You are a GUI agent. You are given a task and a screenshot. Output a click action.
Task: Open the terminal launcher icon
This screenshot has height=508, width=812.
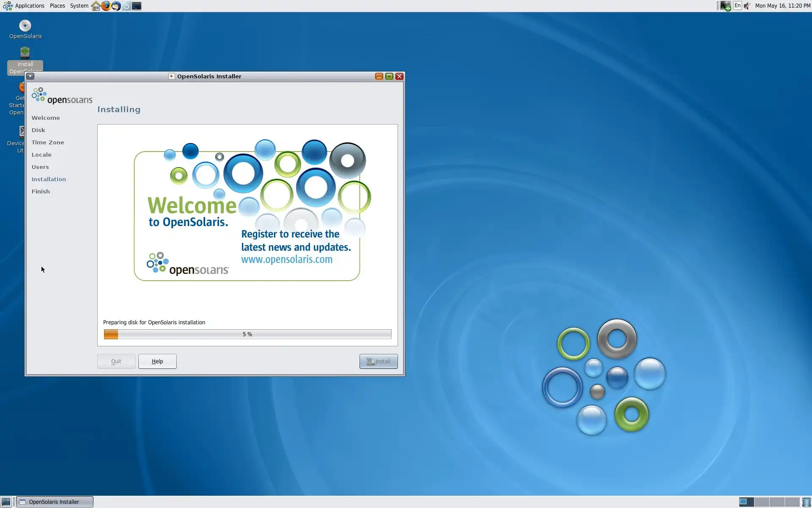tap(137, 6)
